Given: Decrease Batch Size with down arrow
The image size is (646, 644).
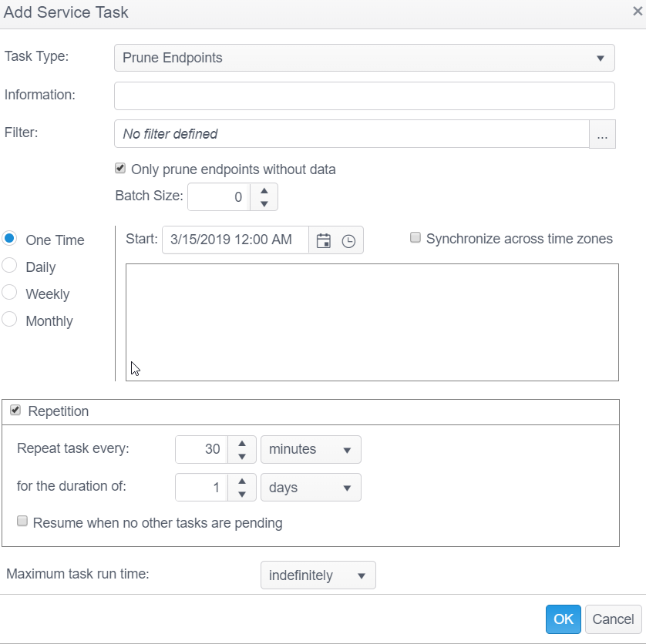Looking at the screenshot, I should pos(264,204).
